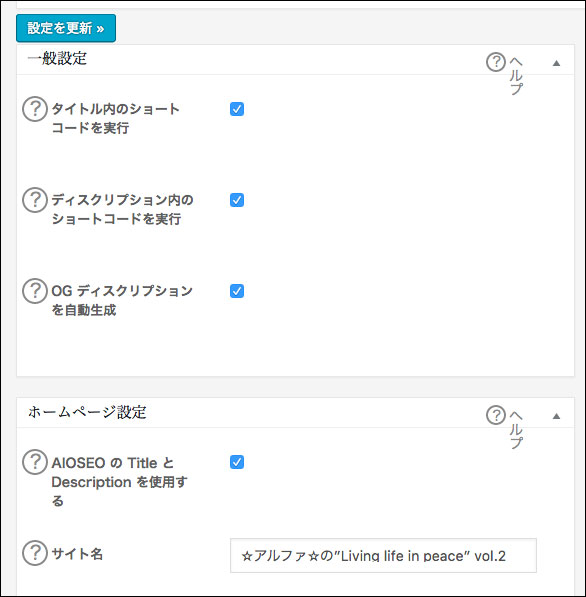Open ヘルプ icon in ホームページ設定 header

496,415
